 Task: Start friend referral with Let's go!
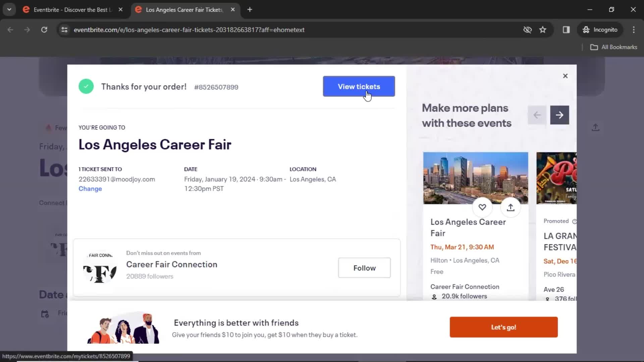[503, 327]
